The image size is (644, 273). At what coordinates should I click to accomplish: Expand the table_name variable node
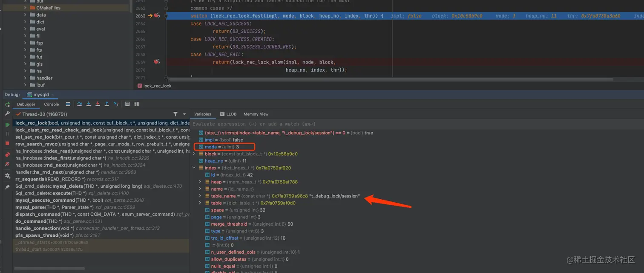pyautogui.click(x=201, y=196)
